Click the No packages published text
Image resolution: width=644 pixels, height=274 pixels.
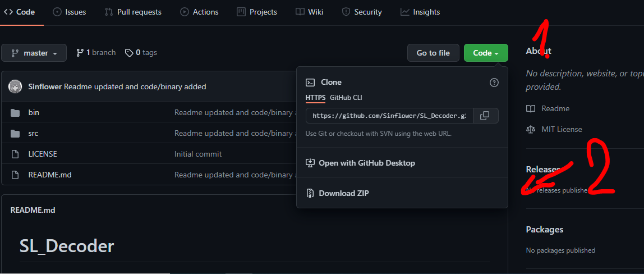click(x=560, y=250)
